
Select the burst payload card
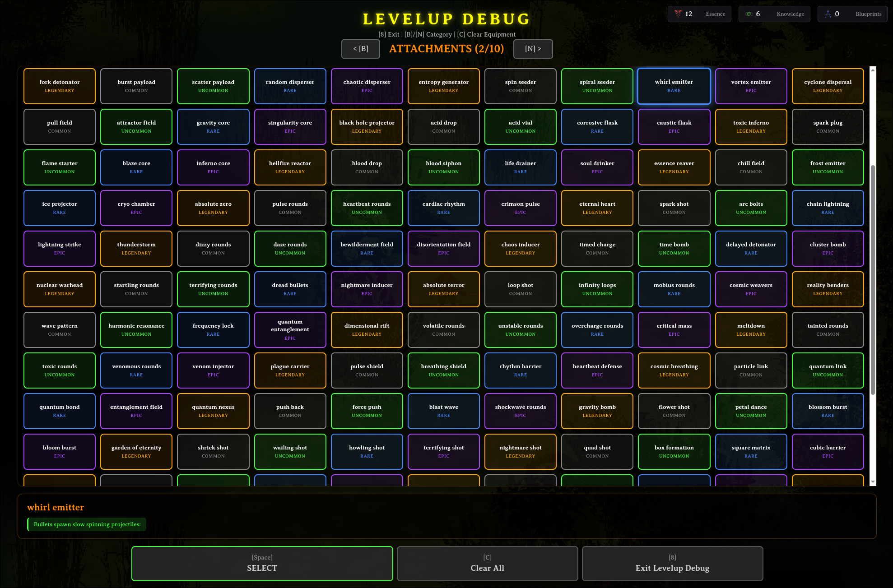tap(136, 86)
